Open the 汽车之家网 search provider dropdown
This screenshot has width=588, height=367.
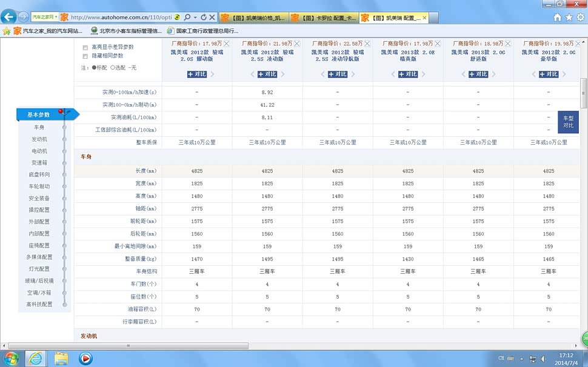pos(45,17)
